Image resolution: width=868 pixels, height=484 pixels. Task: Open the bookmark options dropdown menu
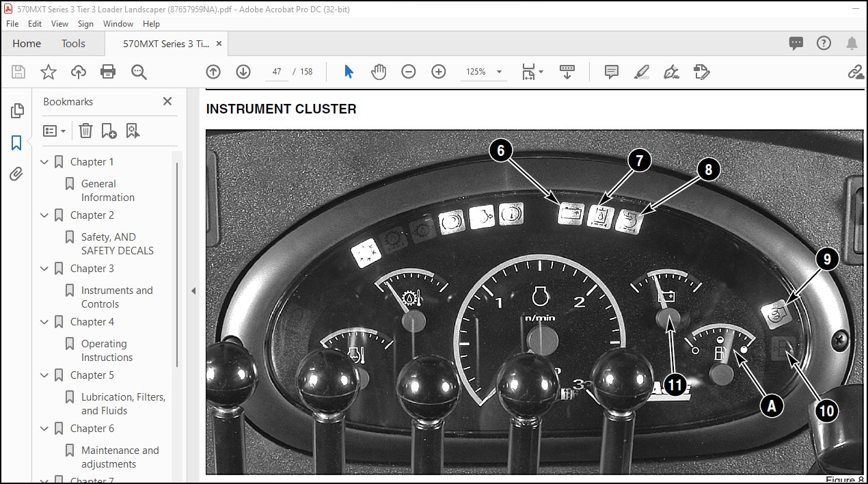pyautogui.click(x=54, y=131)
